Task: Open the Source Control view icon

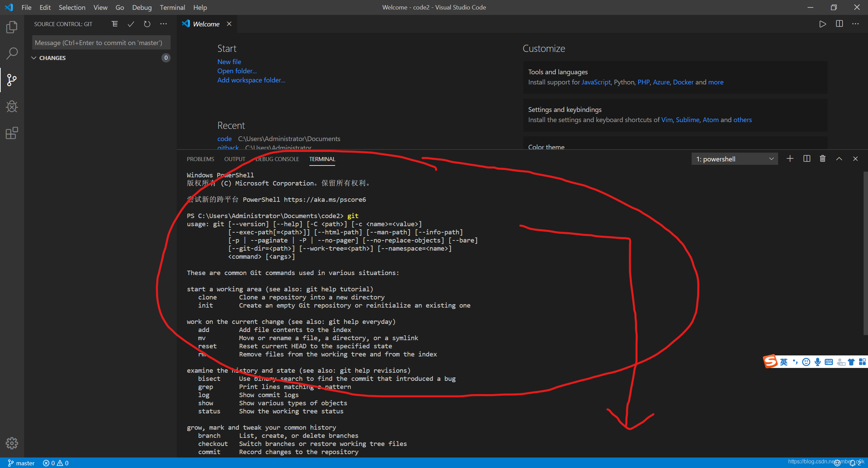Action: pos(12,80)
